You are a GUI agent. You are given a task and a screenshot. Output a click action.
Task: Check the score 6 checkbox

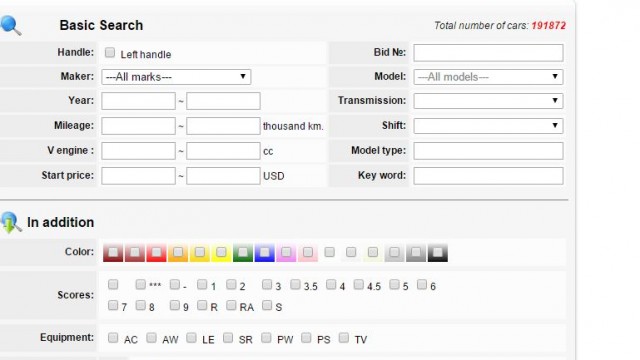[422, 284]
